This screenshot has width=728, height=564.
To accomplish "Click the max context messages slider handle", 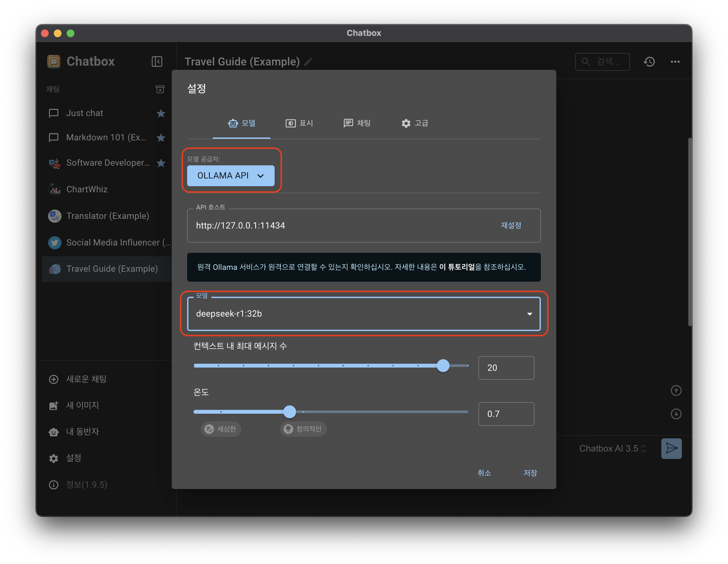I will [443, 366].
